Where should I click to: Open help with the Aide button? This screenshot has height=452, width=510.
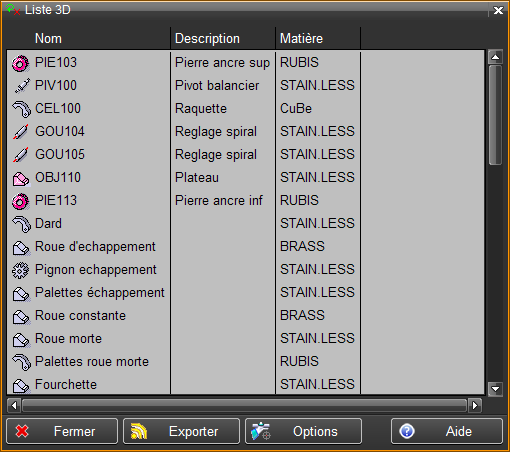pyautogui.click(x=447, y=431)
